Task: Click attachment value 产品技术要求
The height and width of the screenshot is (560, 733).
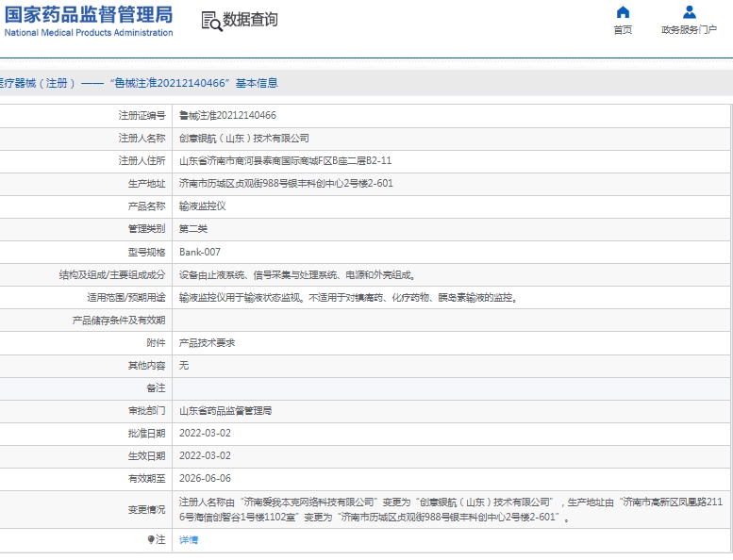Action: click(208, 343)
